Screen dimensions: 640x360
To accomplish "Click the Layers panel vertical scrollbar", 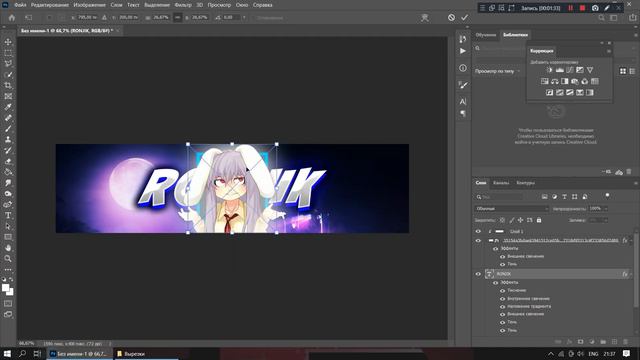I will (636, 269).
